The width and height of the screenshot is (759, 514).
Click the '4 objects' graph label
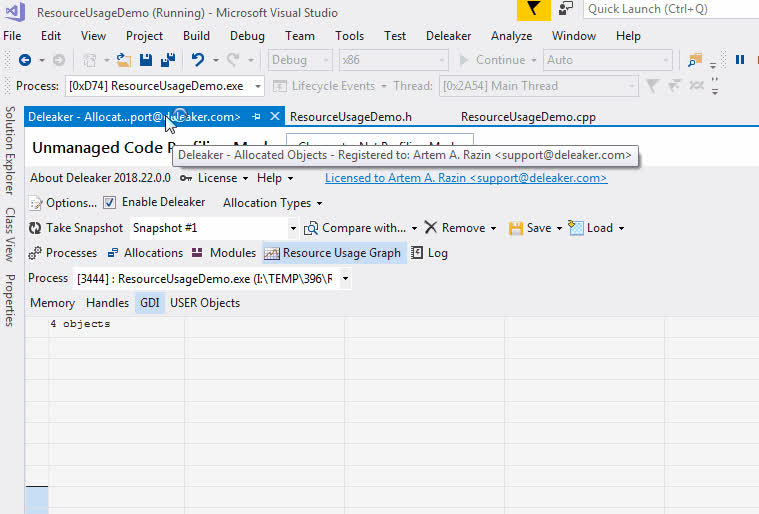point(80,324)
